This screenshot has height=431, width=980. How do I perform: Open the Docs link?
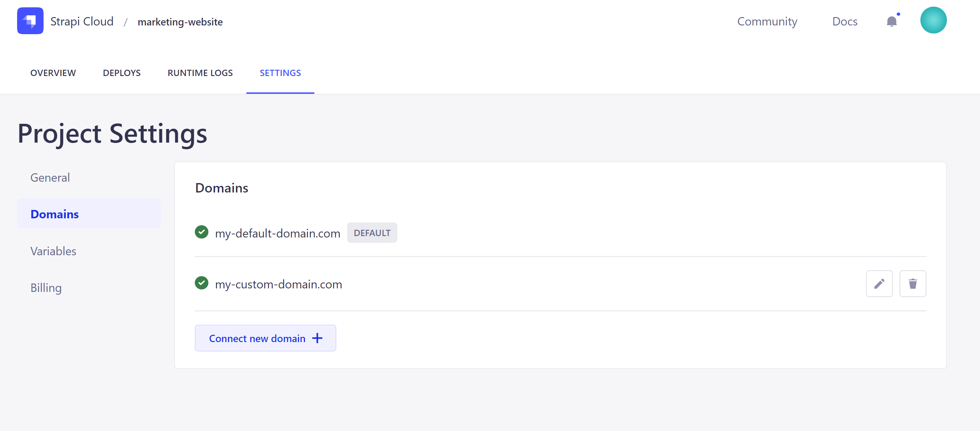pos(844,21)
